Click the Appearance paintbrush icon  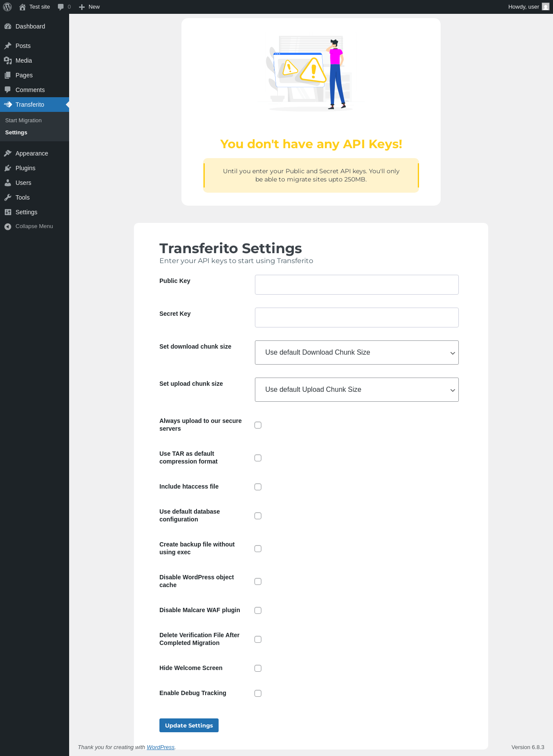(x=8, y=153)
